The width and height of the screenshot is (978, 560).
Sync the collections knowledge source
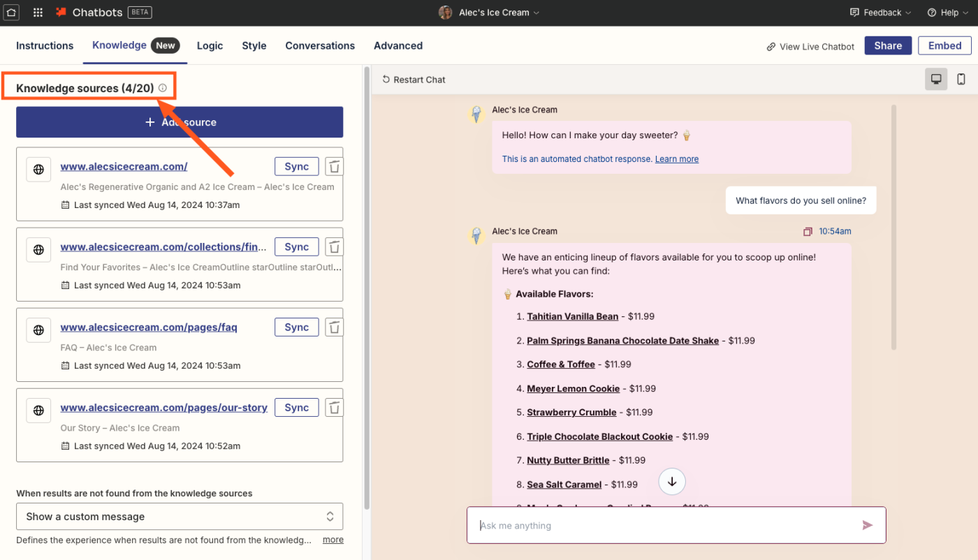click(297, 247)
